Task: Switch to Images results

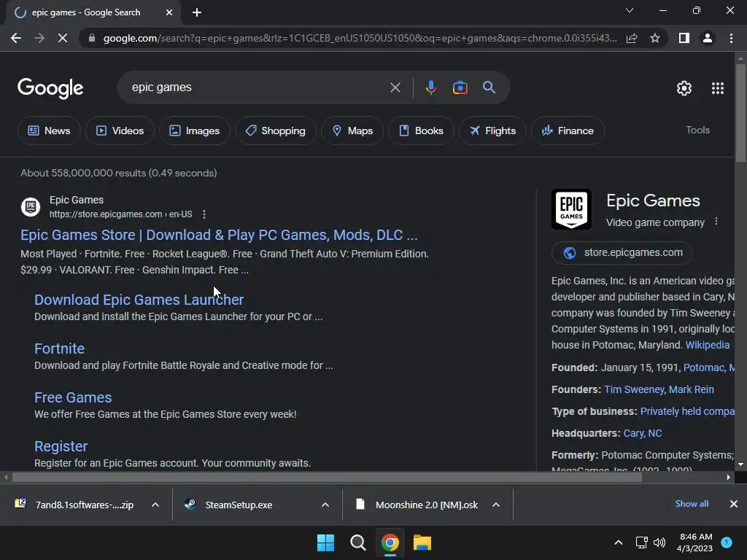Action: coord(195,131)
